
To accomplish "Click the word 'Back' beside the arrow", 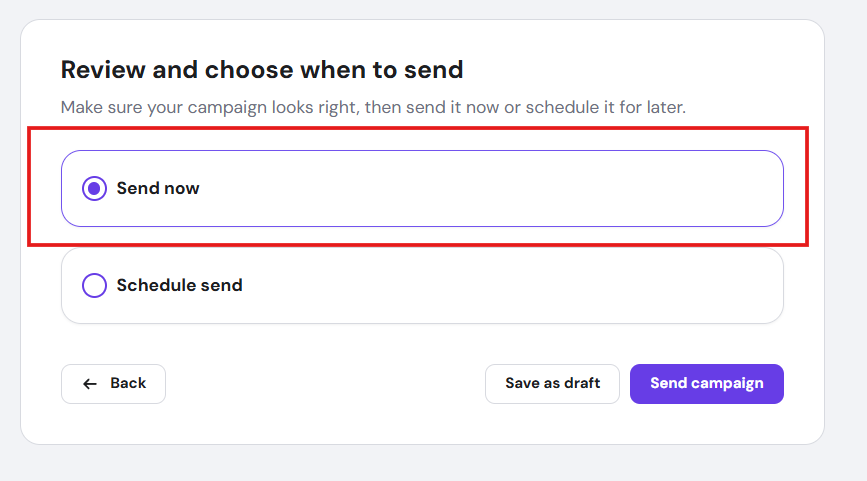I will (128, 384).
